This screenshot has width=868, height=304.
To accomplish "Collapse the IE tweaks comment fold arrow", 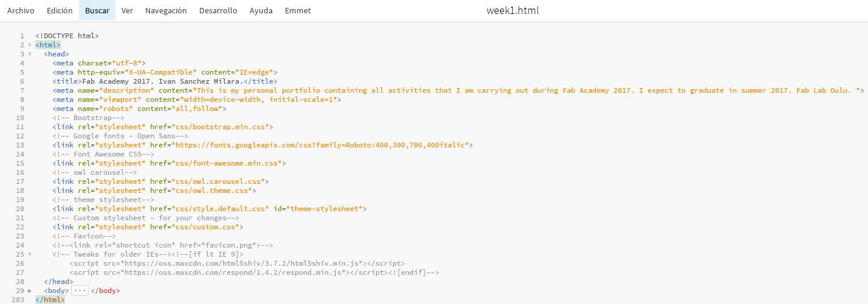I will (29, 254).
